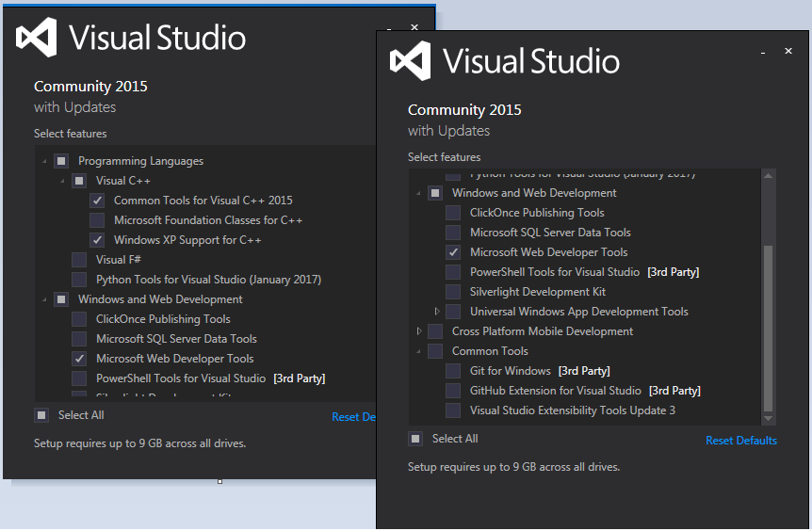The image size is (812, 531).
Task: Select 'GitHub Extension for Visual Studio' row text
Action: click(555, 391)
